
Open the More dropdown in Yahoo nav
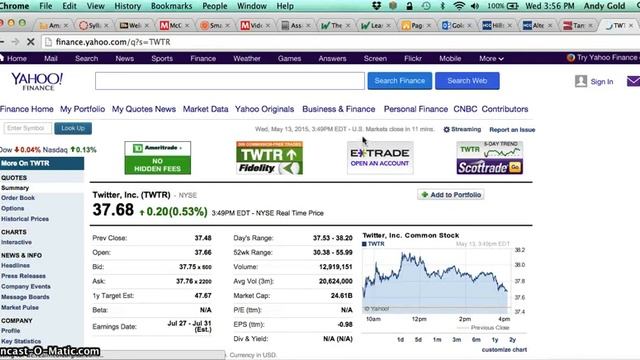(x=491, y=58)
